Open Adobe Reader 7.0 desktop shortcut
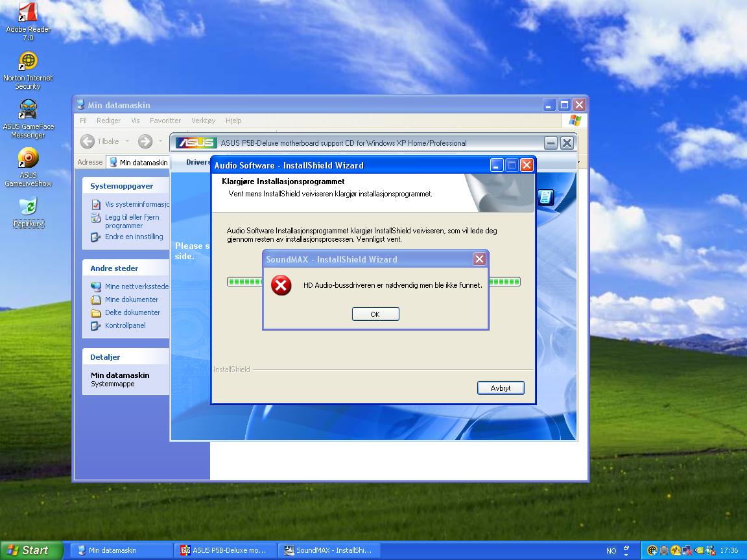The width and height of the screenshot is (747, 560). coord(28,22)
